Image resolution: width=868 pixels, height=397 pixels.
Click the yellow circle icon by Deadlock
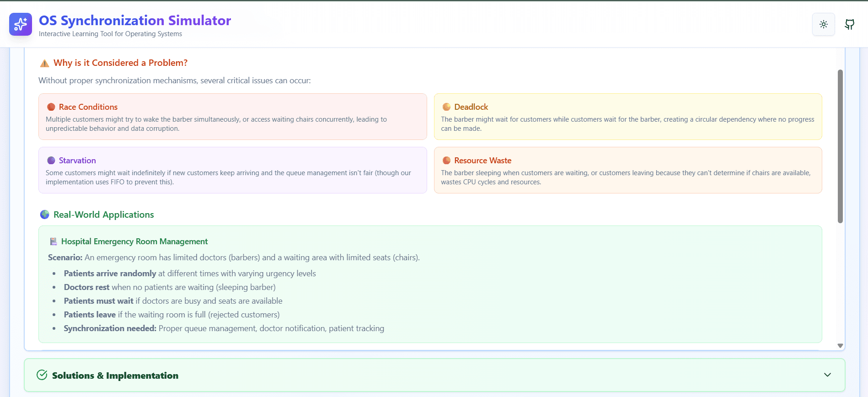(446, 107)
